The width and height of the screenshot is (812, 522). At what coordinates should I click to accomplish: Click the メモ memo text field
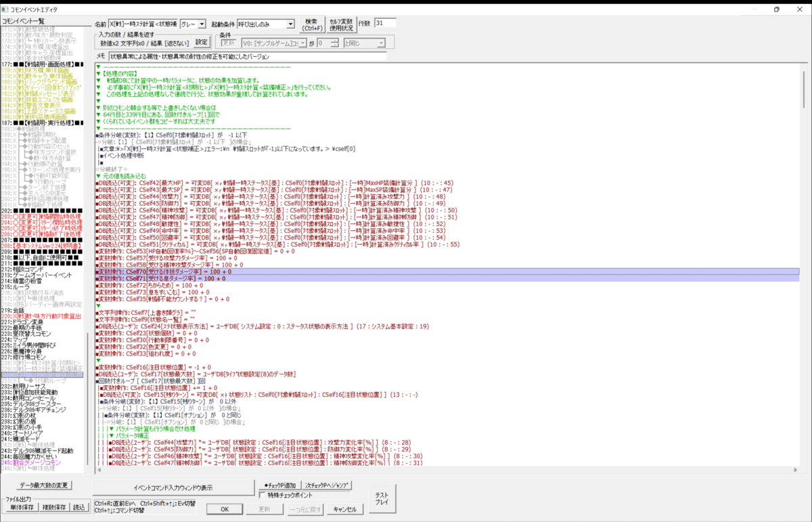(x=247, y=57)
